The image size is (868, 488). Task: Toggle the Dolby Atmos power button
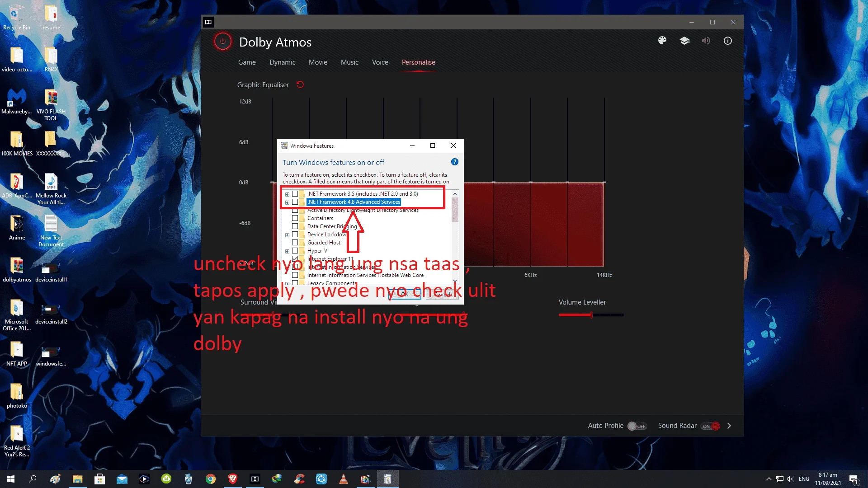tap(222, 42)
